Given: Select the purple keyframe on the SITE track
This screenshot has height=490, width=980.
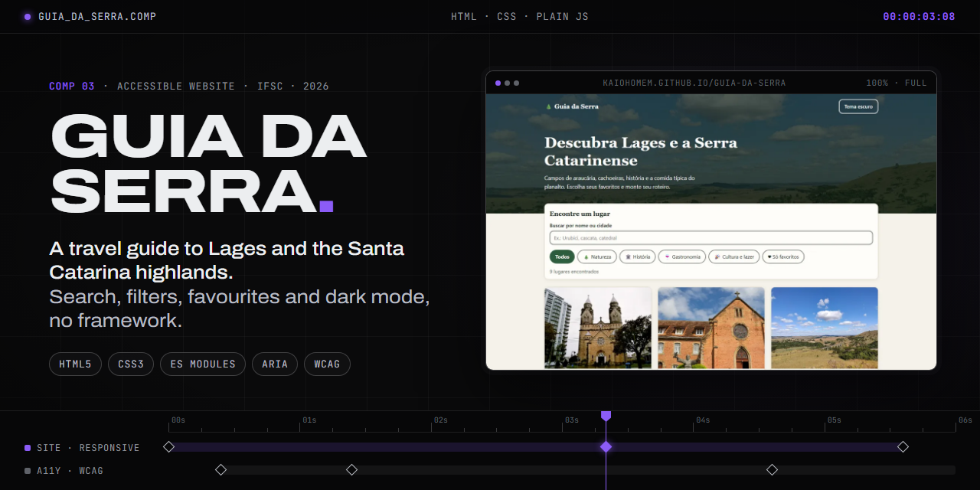Looking at the screenshot, I should pos(606,446).
